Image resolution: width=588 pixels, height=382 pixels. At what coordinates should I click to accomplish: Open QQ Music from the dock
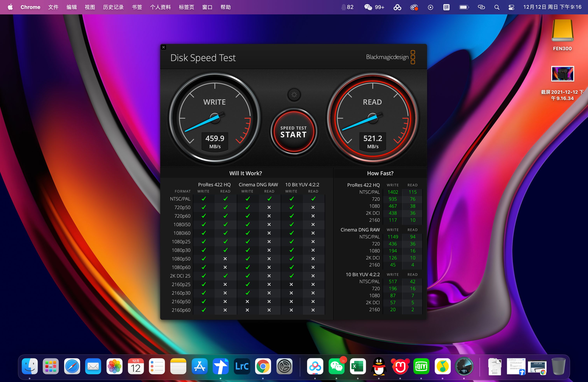tap(443, 366)
